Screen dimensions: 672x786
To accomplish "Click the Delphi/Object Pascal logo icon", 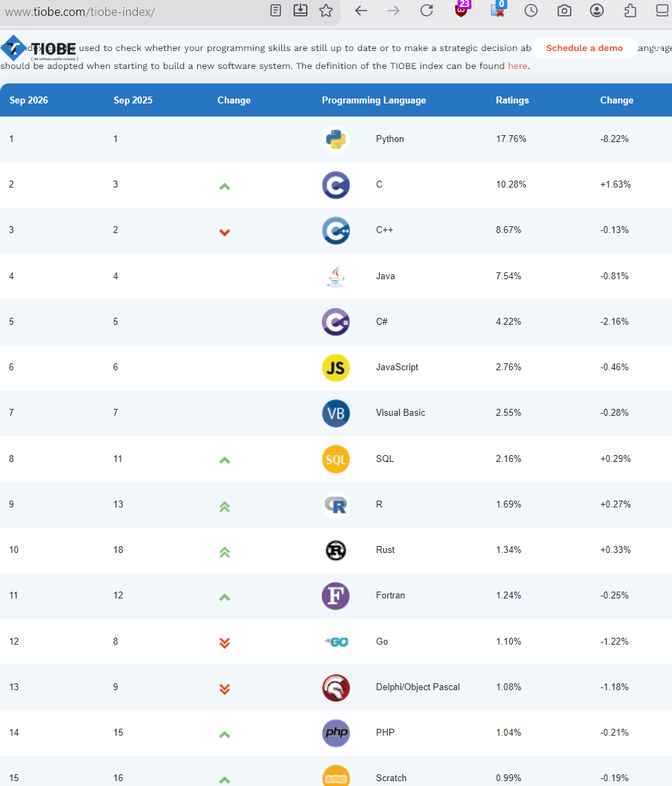I will click(336, 688).
